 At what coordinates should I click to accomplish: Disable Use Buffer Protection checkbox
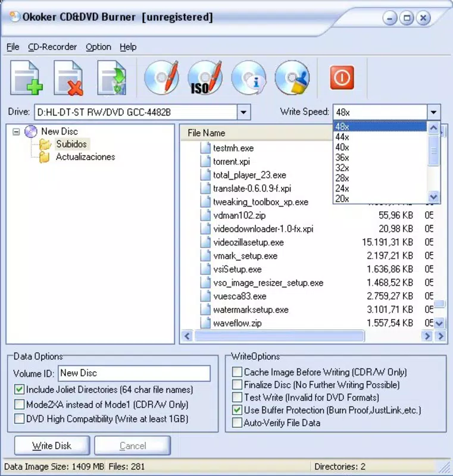237,410
